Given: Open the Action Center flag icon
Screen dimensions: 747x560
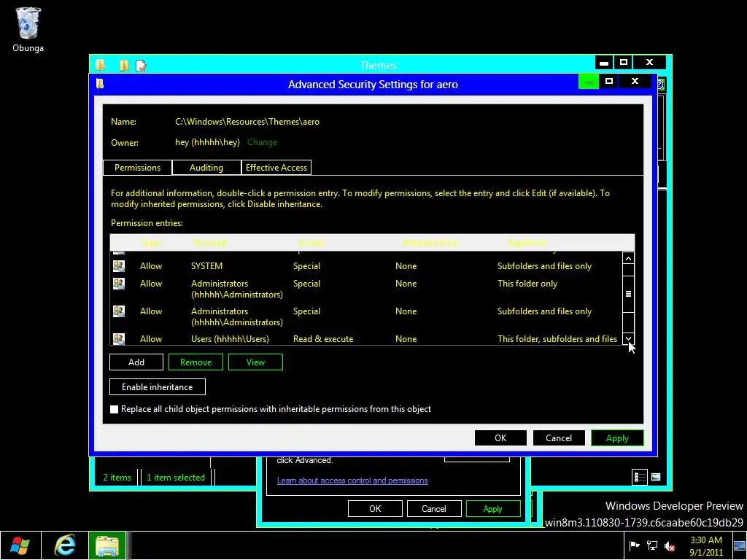Looking at the screenshot, I should 634,545.
